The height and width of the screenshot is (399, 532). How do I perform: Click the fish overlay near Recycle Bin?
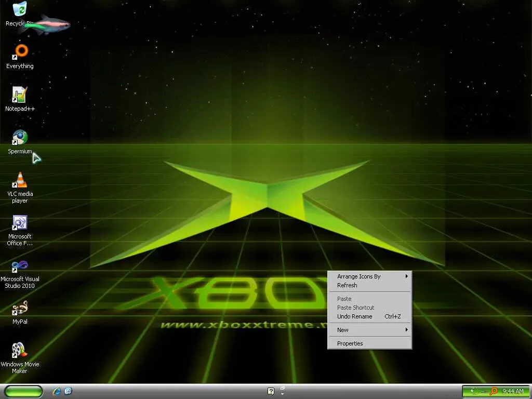tap(46, 24)
